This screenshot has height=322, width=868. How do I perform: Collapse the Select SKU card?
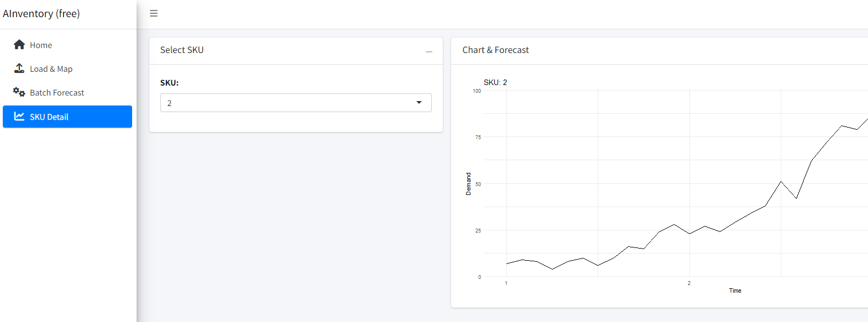point(429,51)
